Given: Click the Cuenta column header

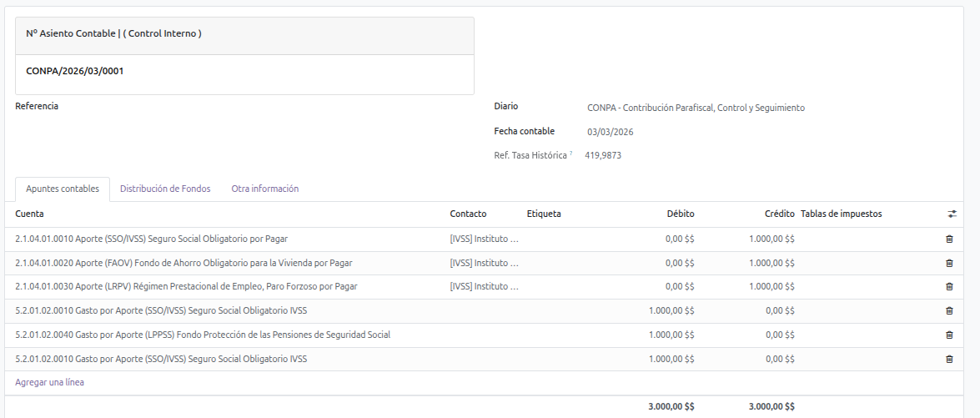Looking at the screenshot, I should coord(30,214).
